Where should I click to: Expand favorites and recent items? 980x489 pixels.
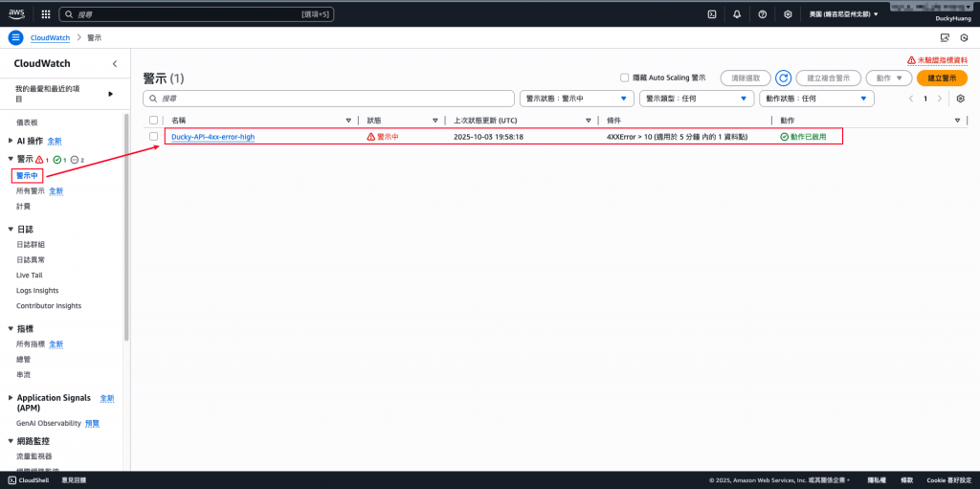(111, 94)
